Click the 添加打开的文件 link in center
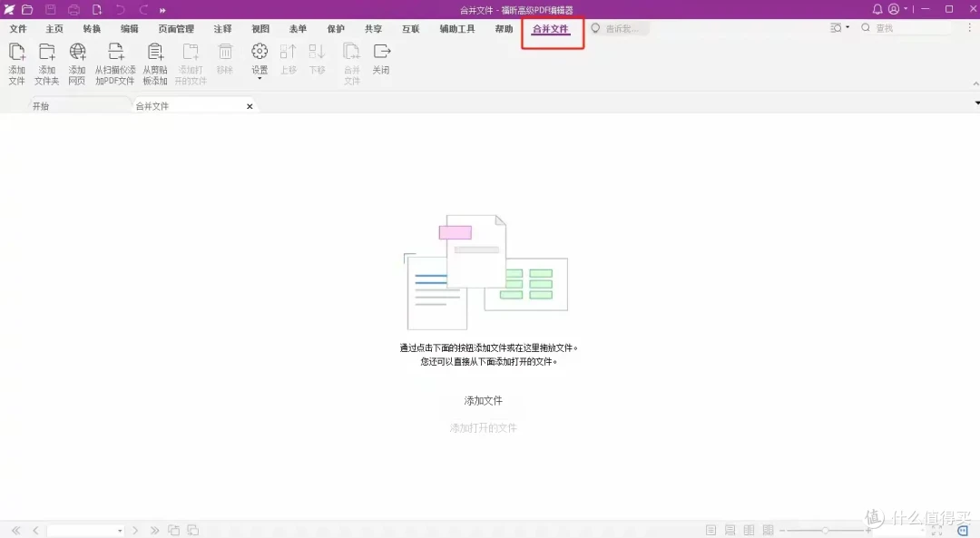 pyautogui.click(x=483, y=428)
